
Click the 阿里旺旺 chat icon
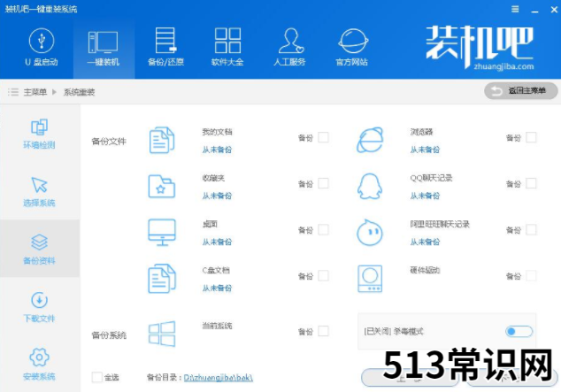pos(370,233)
